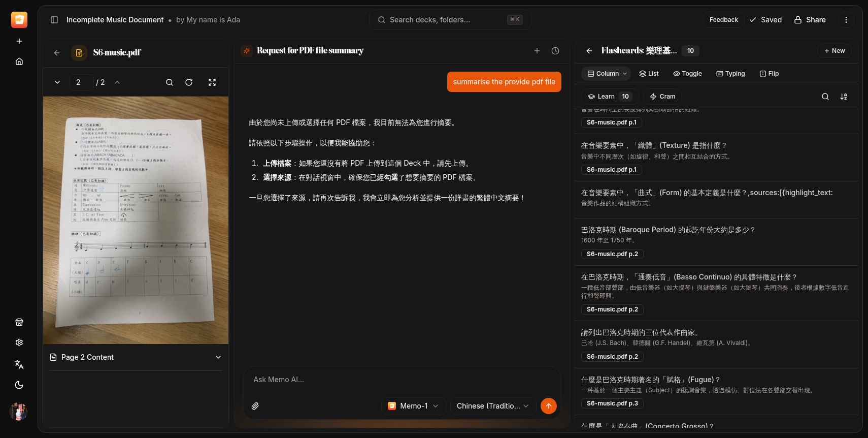Click the attach file paperclip icon
The height and width of the screenshot is (438, 868).
(255, 406)
